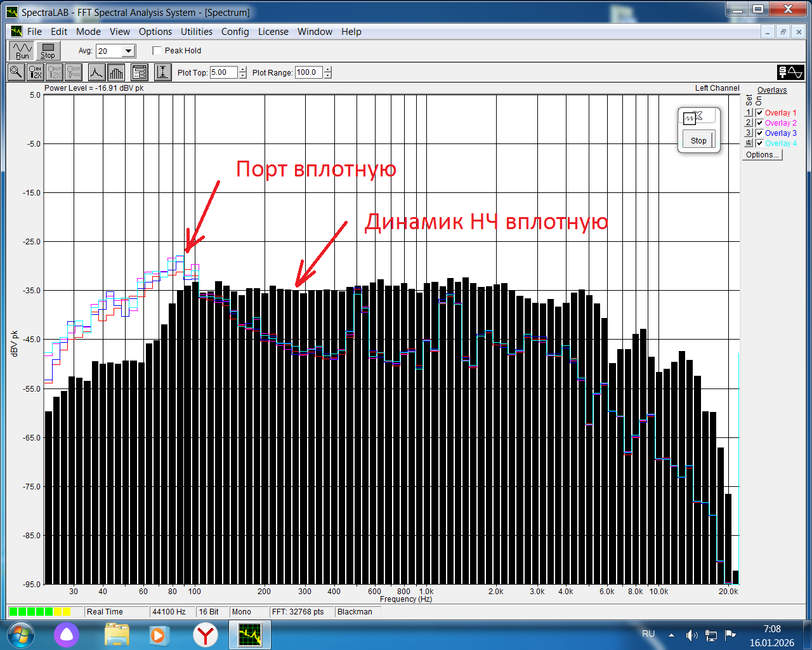Open the View menu
Screen dimensions: 812x650
[120, 32]
